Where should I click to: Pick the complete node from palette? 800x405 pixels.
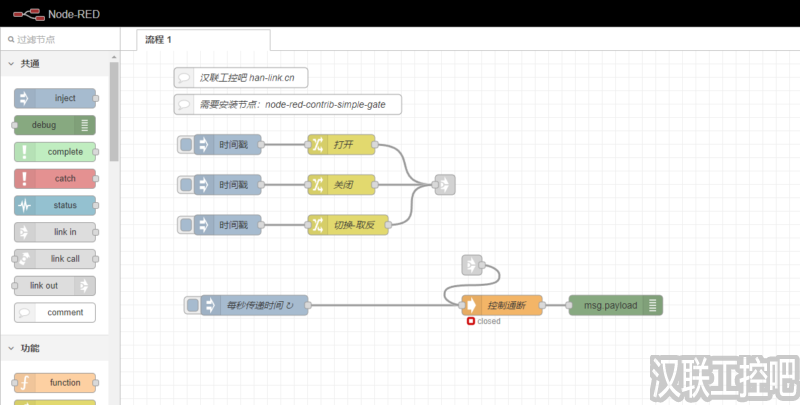click(56, 152)
